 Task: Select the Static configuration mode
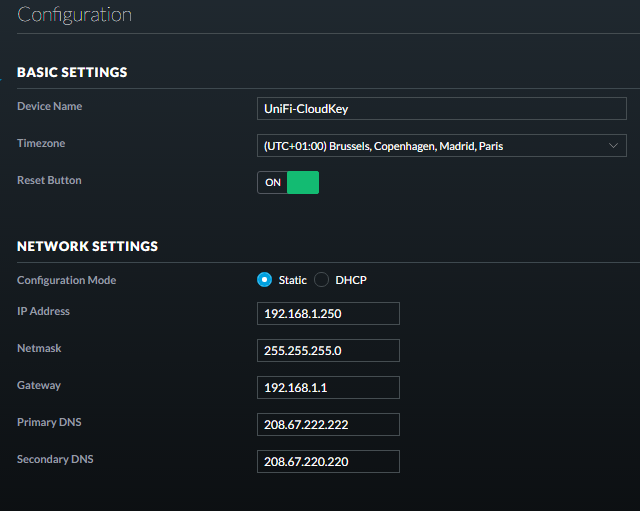(264, 280)
